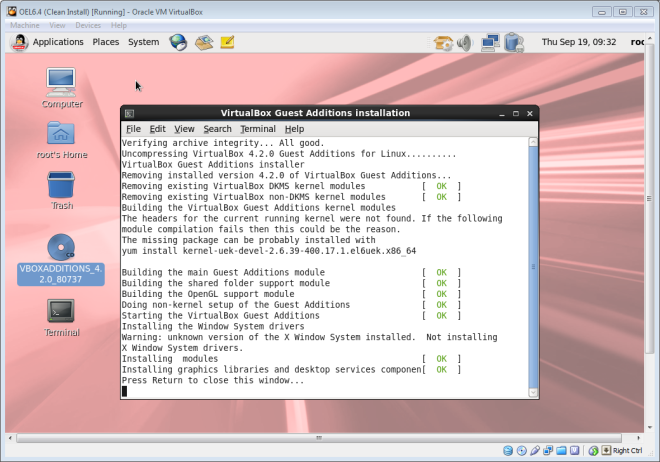Open the Terminal menu in the menu bar
Viewport: 660px width, 462px height.
(x=258, y=129)
